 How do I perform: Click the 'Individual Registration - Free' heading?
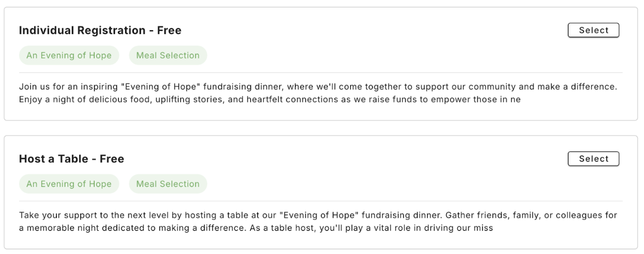coord(100,31)
